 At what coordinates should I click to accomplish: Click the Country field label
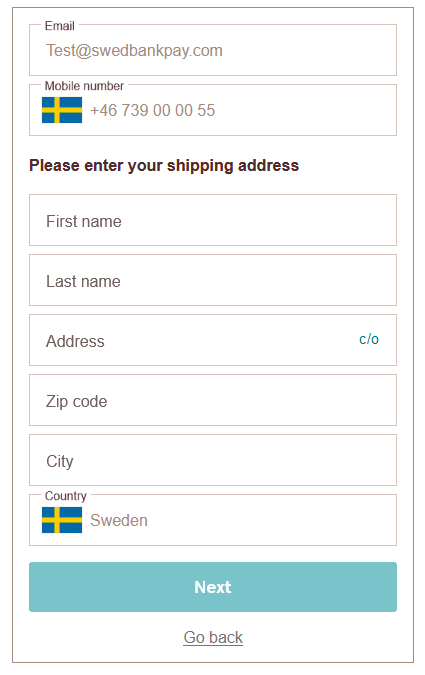[x=65, y=495]
